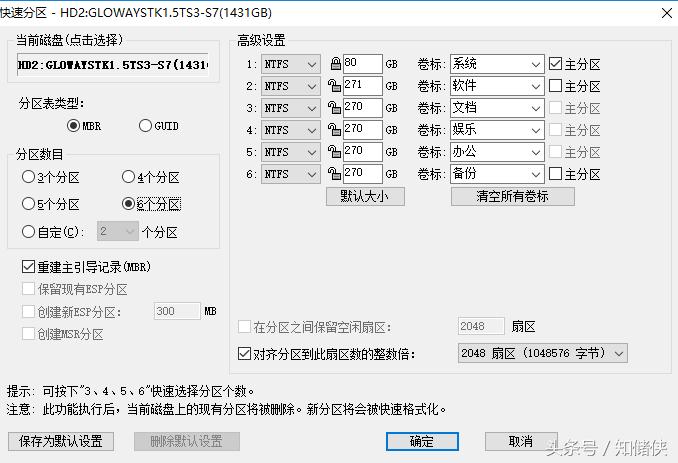Open 2048 扇区 alignment dropdown
Screen dimensions: 678x463
543,354
